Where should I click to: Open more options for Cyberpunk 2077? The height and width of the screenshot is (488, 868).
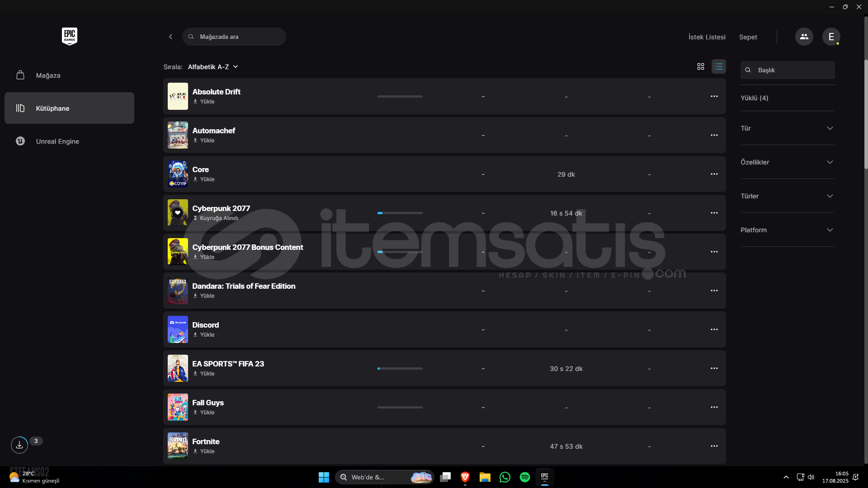point(714,213)
